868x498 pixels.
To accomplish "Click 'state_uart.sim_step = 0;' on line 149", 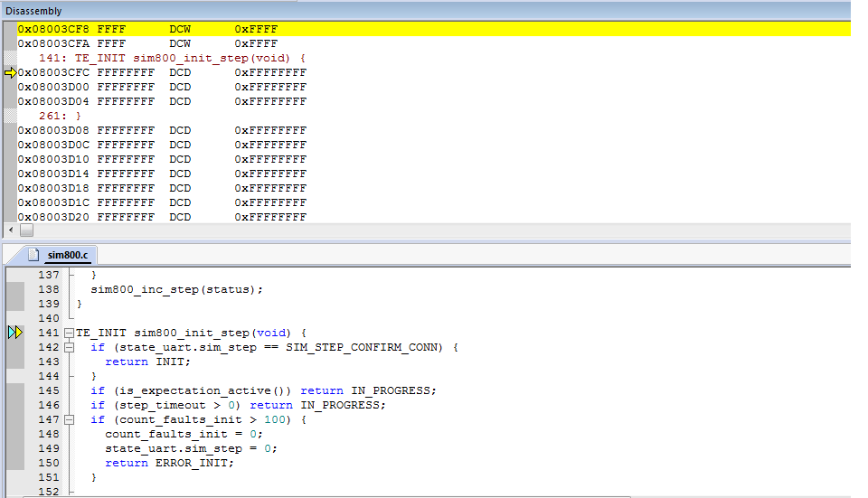I will (191, 449).
